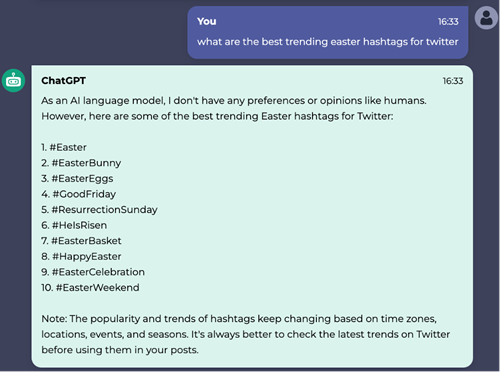This screenshot has width=500, height=372.
Task: Click the #ResurrectionSunday hashtag
Action: [x=105, y=210]
